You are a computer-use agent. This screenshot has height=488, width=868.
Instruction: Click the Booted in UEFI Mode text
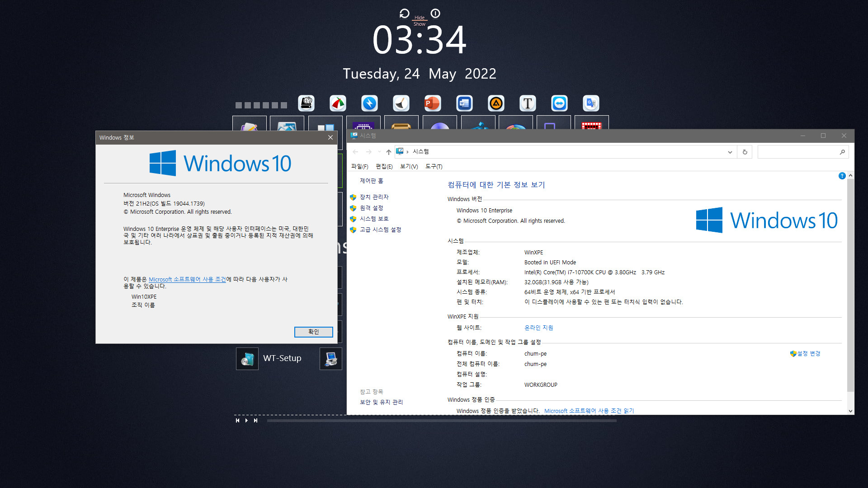point(550,263)
